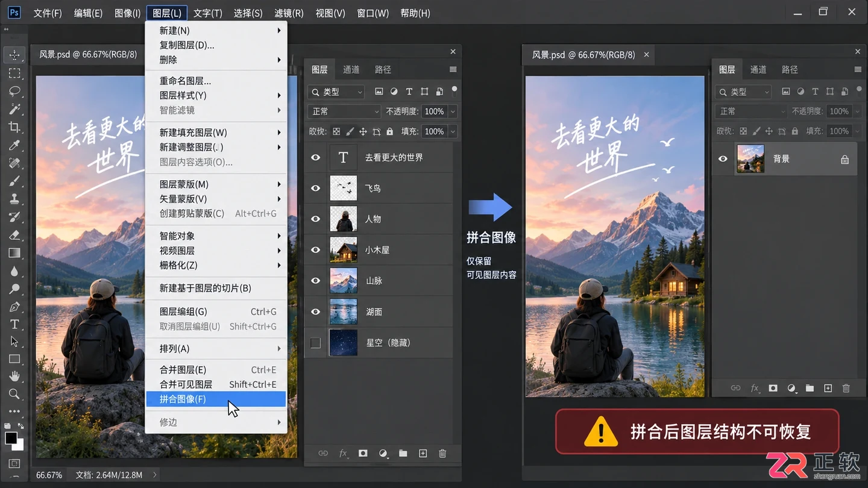Select the 背景 layer thumbnail

(750, 159)
